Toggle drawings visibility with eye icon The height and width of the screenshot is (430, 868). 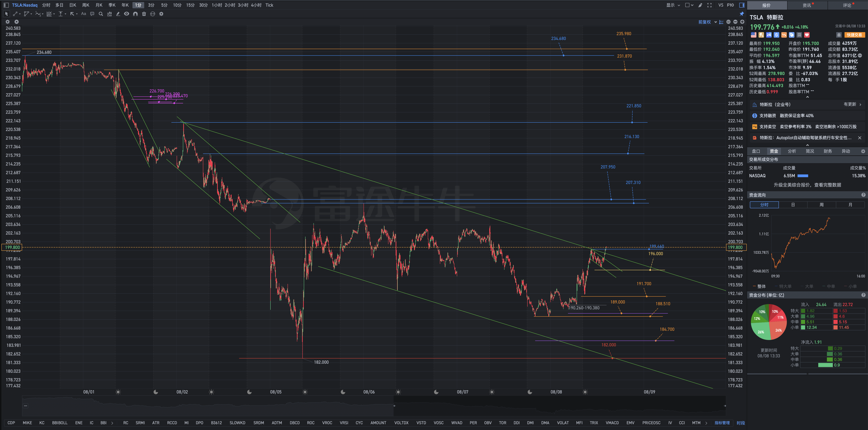pos(126,14)
